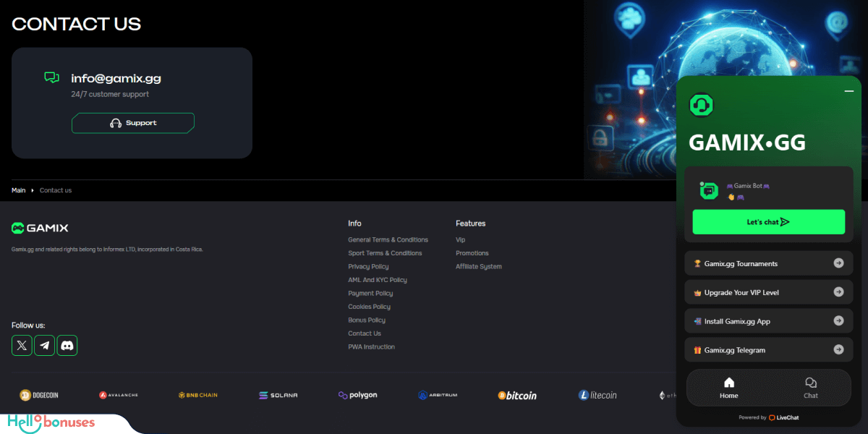Image resolution: width=868 pixels, height=434 pixels.
Task: Open the Cookies Policy link
Action: [369, 307]
